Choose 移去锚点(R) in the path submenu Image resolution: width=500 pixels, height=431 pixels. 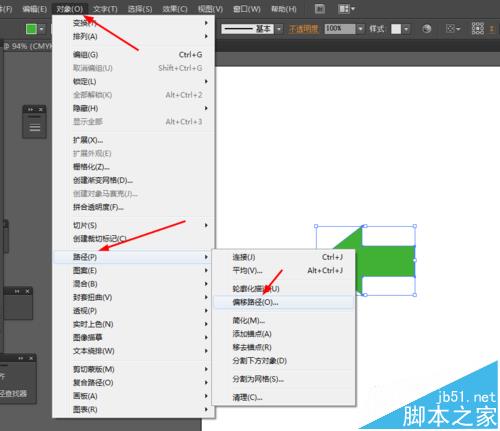tap(284, 347)
